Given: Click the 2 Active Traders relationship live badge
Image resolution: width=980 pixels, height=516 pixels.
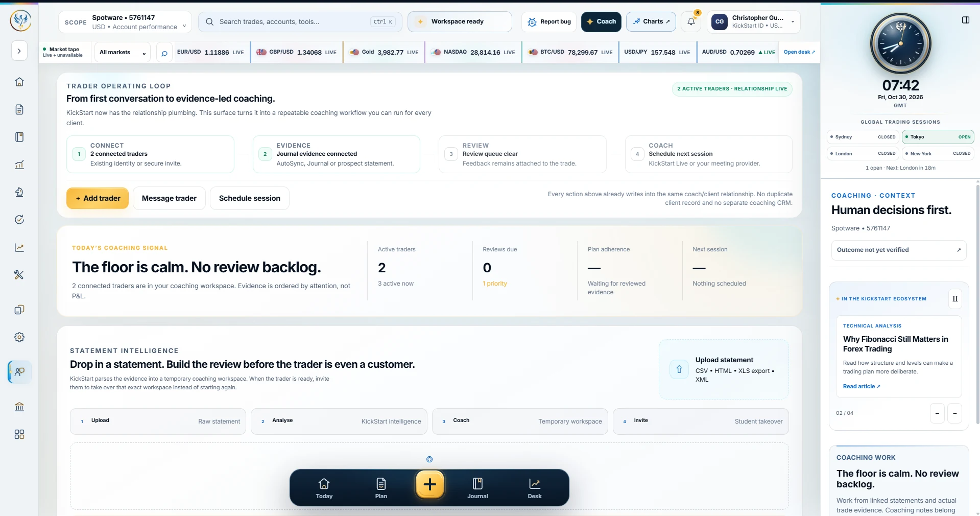Looking at the screenshot, I should point(732,89).
